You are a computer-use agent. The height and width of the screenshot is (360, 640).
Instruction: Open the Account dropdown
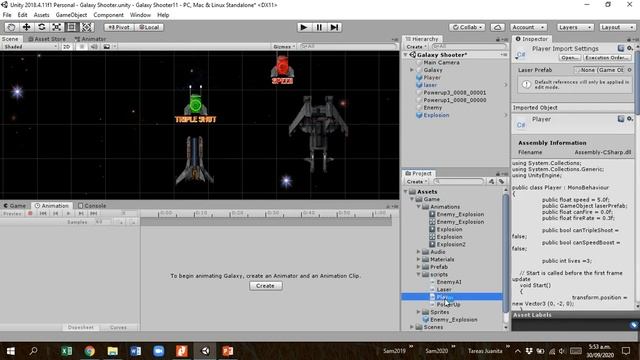(528, 27)
